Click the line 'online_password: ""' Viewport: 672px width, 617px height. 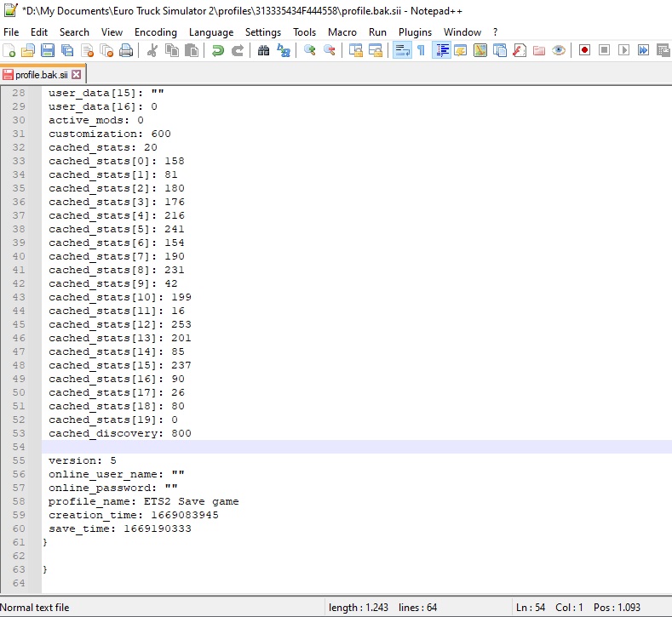(x=113, y=488)
